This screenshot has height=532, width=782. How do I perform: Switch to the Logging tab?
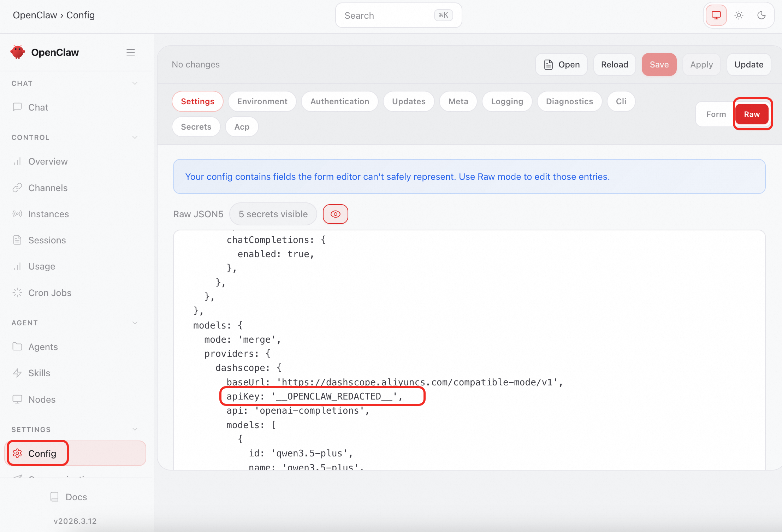click(507, 101)
